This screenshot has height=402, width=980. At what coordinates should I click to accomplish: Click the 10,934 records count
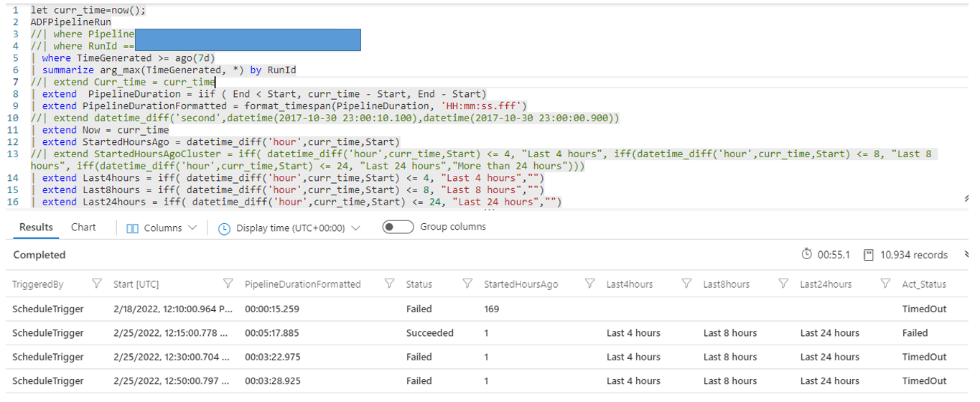tap(914, 255)
